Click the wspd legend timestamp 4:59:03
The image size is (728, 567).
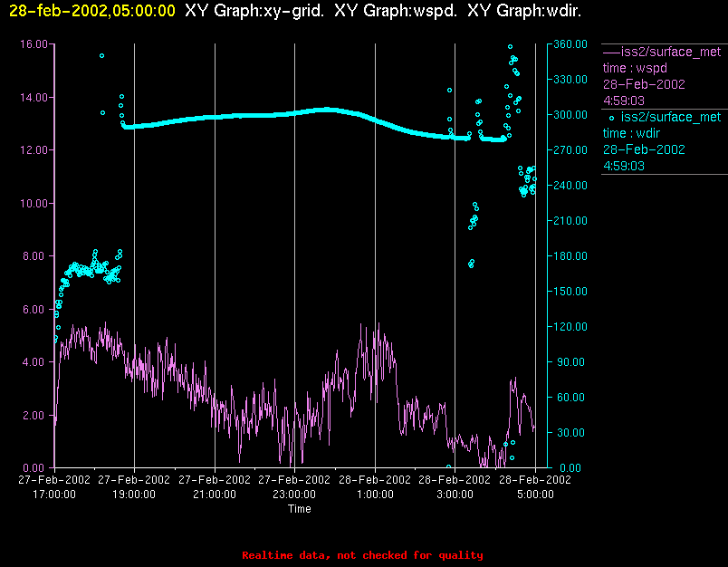click(624, 101)
